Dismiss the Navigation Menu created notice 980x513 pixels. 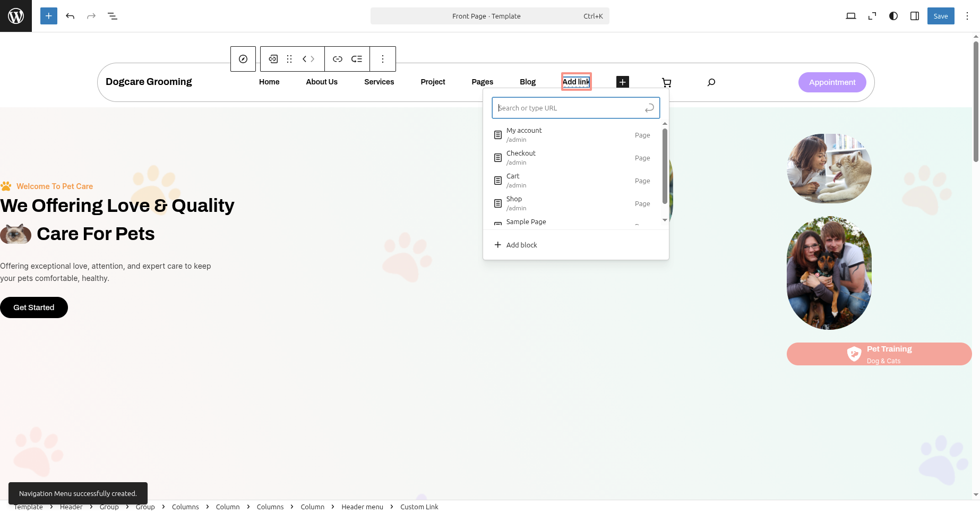pyautogui.click(x=78, y=493)
